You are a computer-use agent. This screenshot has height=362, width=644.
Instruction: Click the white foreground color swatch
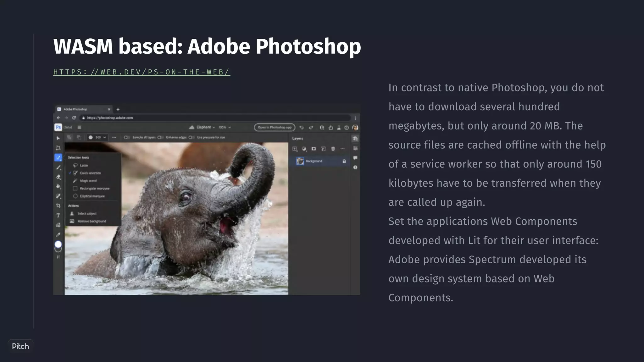[x=58, y=244]
